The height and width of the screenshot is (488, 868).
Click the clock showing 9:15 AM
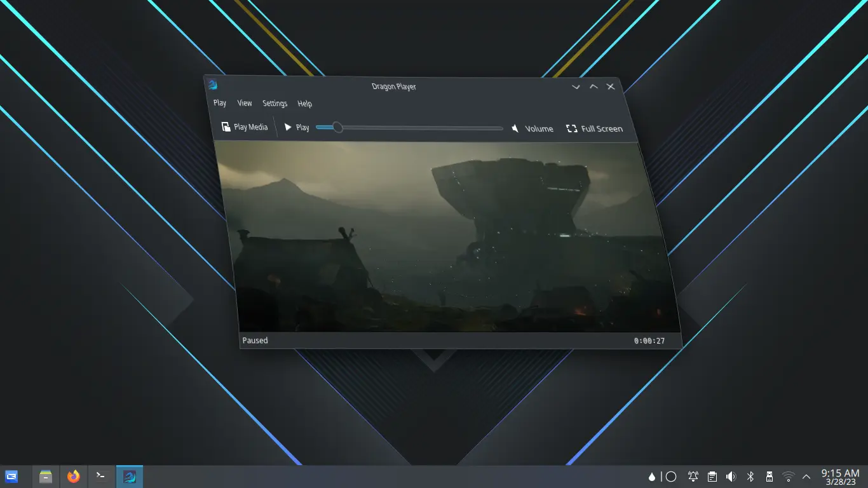pos(840,473)
